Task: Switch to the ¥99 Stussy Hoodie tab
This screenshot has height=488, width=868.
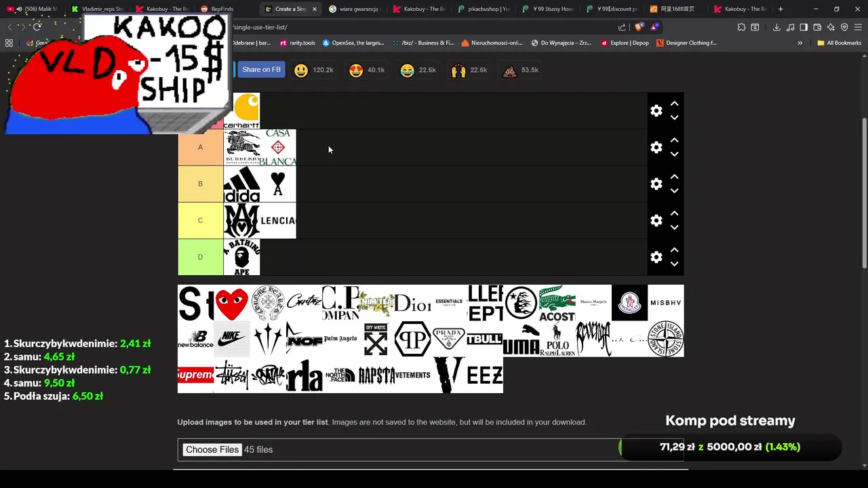Action: (x=548, y=9)
